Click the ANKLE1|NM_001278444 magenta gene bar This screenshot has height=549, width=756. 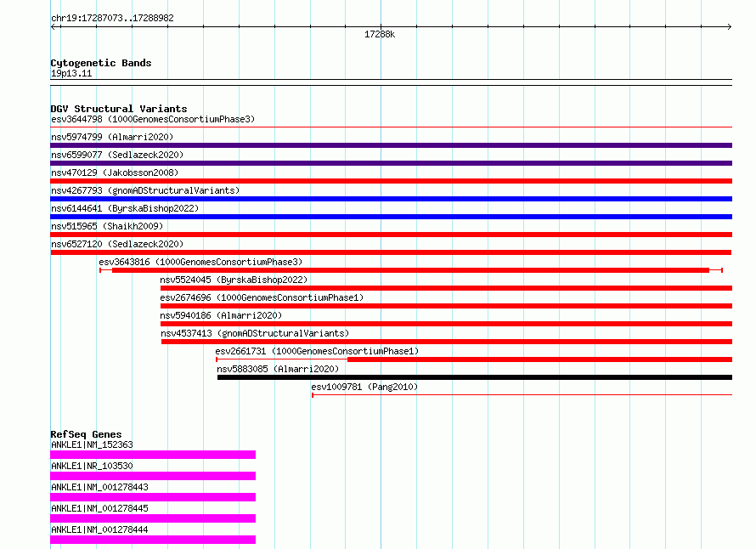pyautogui.click(x=153, y=540)
